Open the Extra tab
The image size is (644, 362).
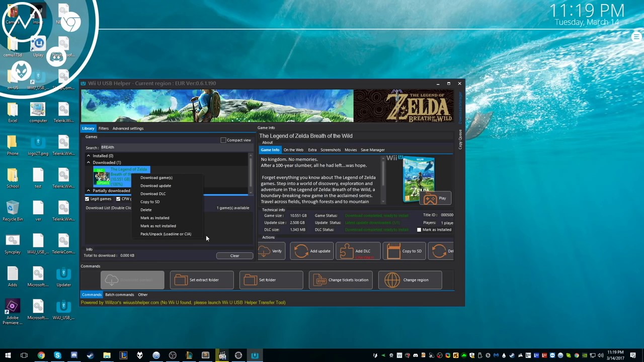click(x=312, y=150)
